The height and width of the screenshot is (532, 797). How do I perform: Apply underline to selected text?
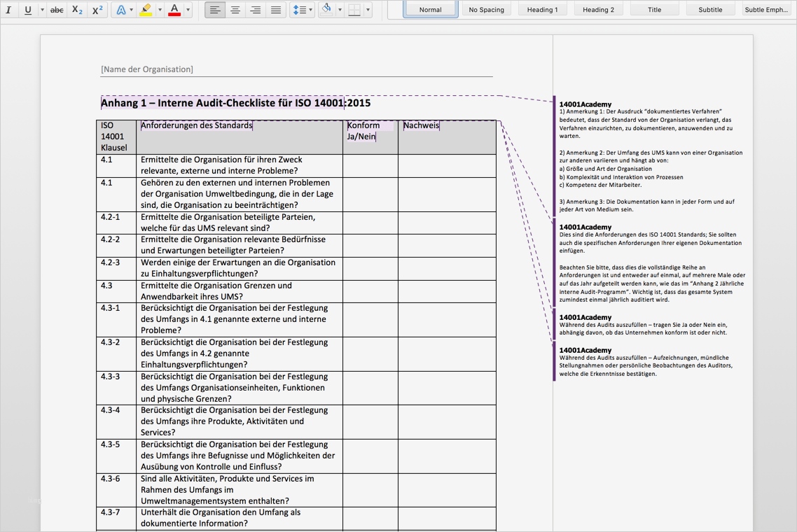27,10
